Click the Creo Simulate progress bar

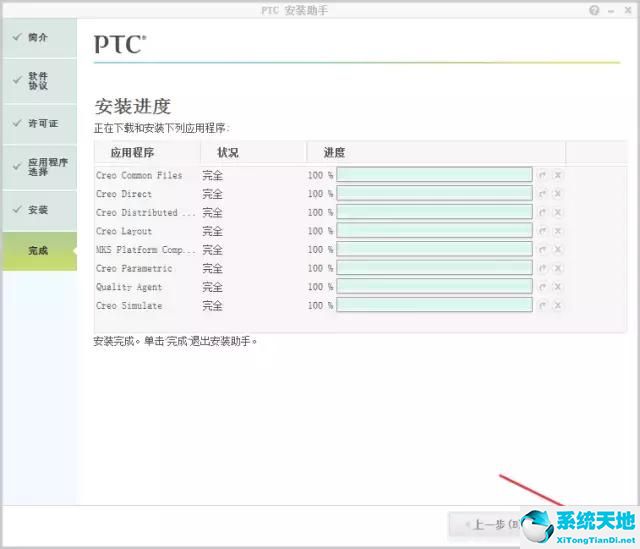(x=434, y=305)
